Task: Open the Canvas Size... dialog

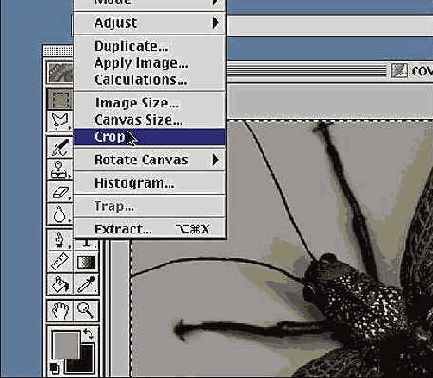Action: (150, 120)
